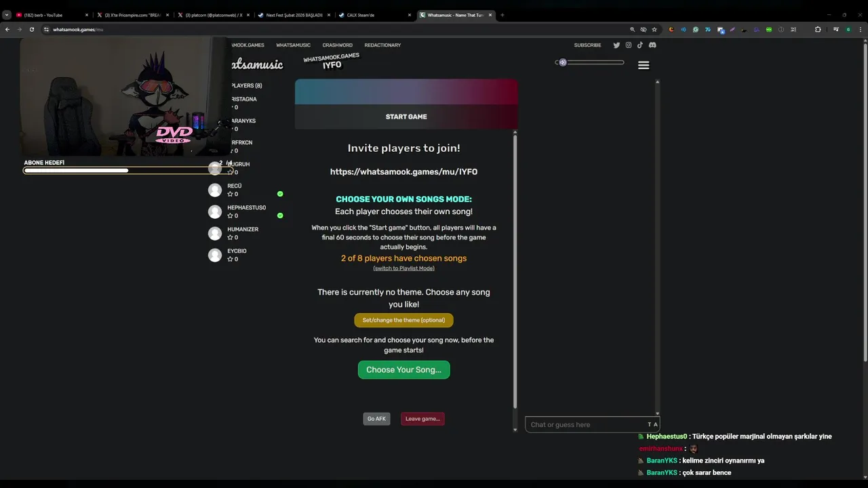
Task: Click the webcam overlay with DVD logo
Action: click(125, 96)
